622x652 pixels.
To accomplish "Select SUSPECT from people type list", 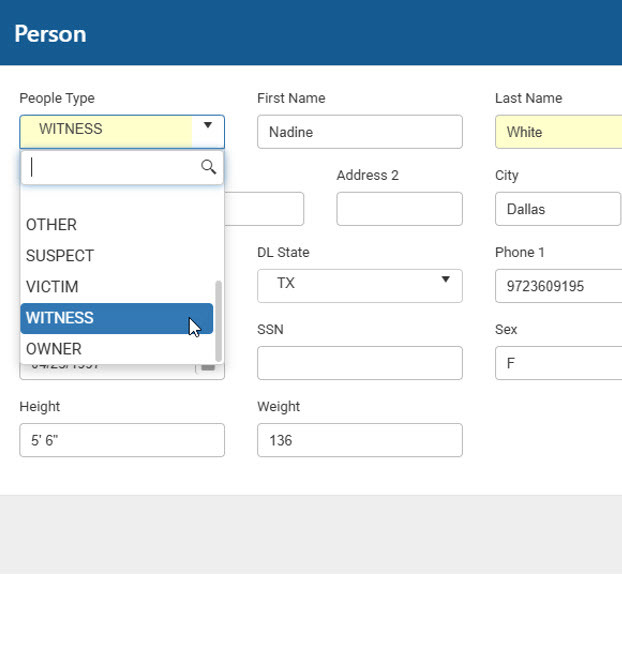I will [x=116, y=256].
